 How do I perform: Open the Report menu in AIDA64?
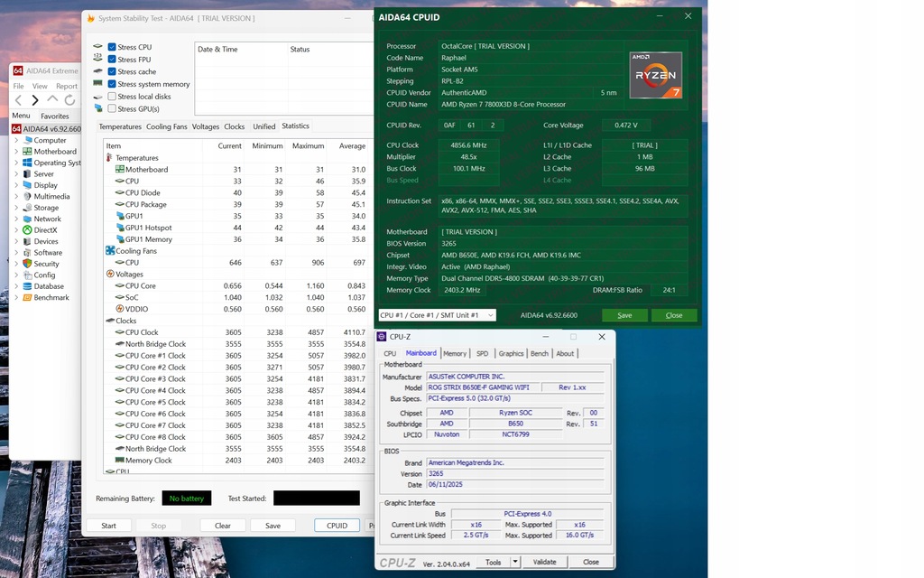67,87
